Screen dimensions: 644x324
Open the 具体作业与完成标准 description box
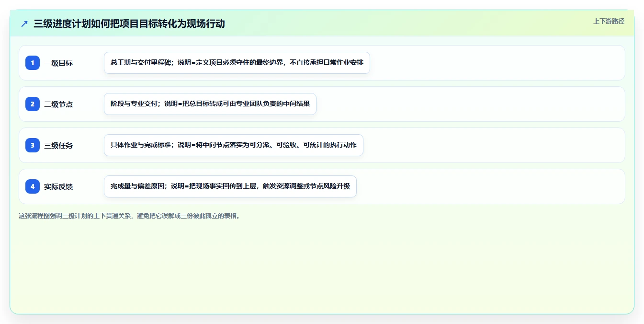point(234,145)
